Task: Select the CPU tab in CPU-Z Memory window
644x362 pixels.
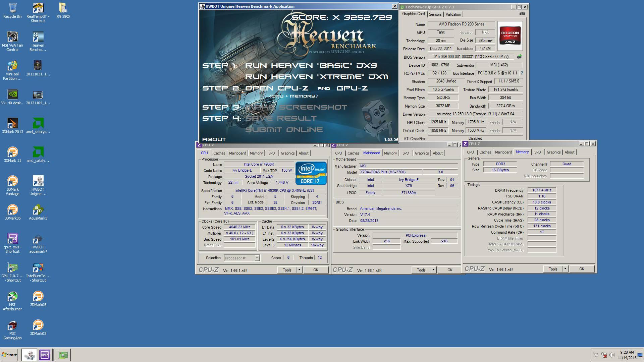Action: pyautogui.click(x=470, y=152)
